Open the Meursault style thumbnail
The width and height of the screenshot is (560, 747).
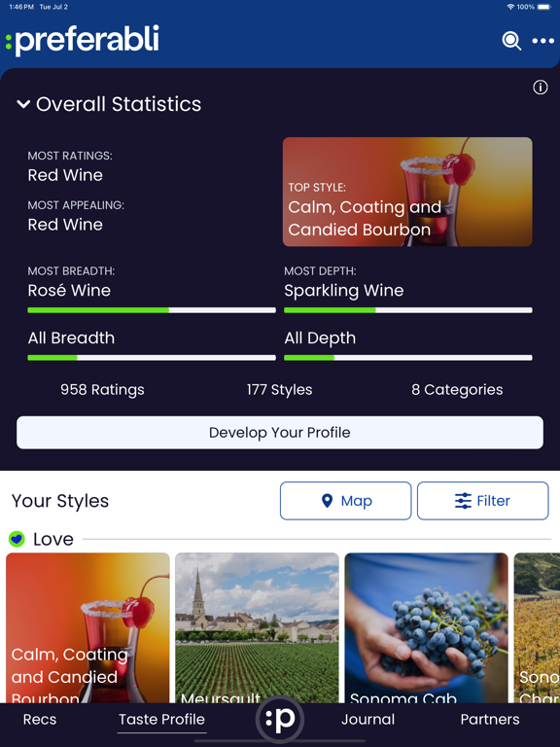pyautogui.click(x=257, y=628)
